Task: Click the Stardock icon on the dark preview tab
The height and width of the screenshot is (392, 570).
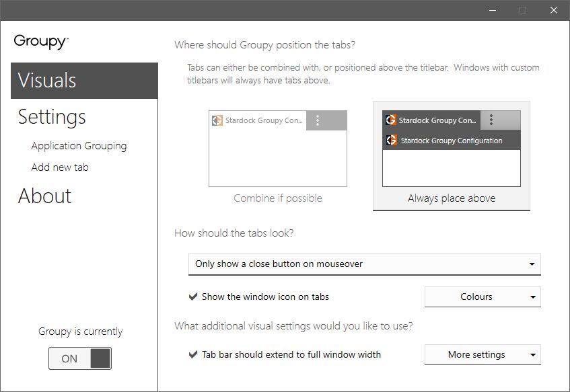Action: coord(390,120)
